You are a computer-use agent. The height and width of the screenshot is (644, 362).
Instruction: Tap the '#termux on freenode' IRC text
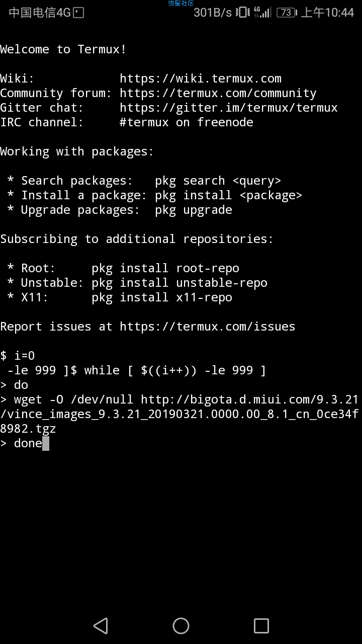(187, 122)
